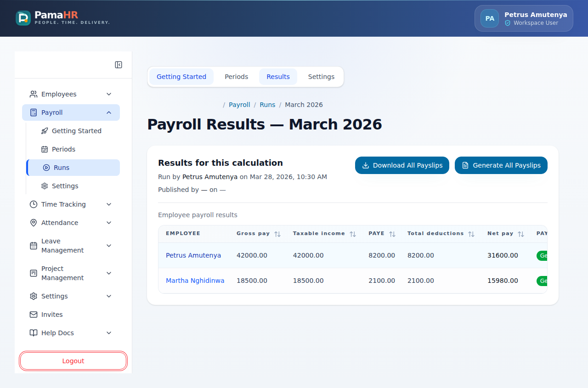This screenshot has height=388, width=588.
Task: Click the gear icon beside Payroll Settings
Action: pos(45,186)
